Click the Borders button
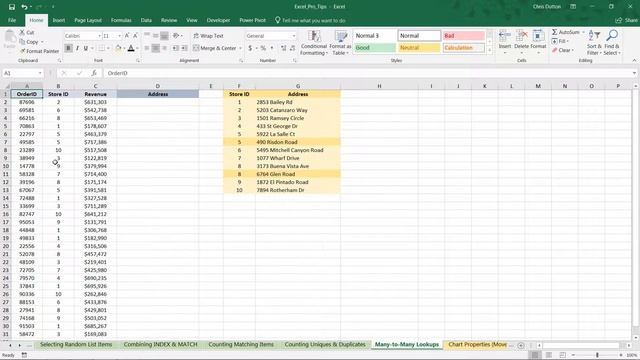The image size is (640, 360). point(102,48)
